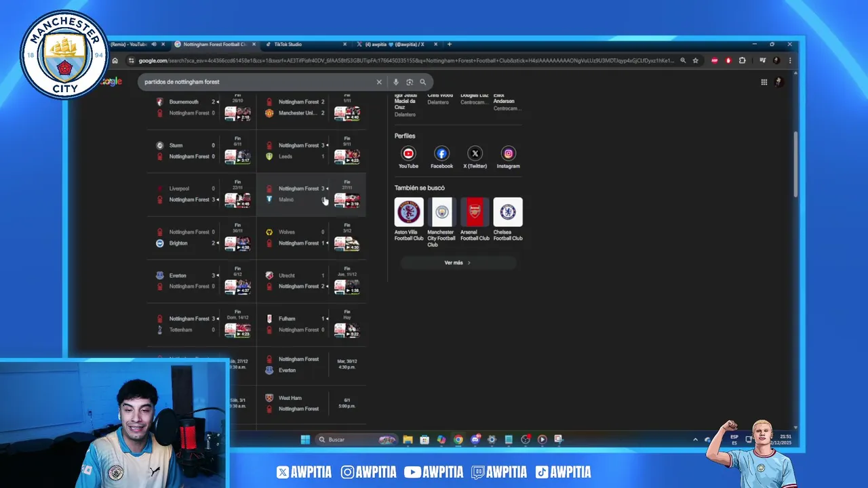This screenshot has width=868, height=488.
Task: Play Sturm vs Nottingham Forest highlights
Action: [237, 157]
